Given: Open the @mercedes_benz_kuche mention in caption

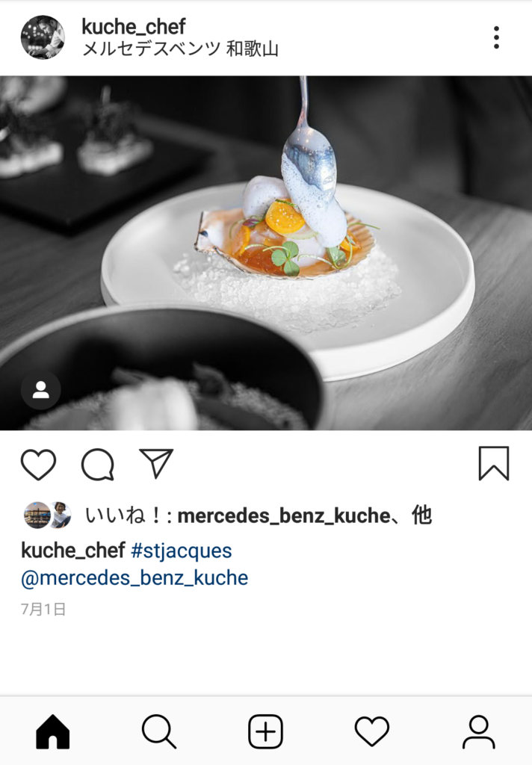Looking at the screenshot, I should coord(134,578).
